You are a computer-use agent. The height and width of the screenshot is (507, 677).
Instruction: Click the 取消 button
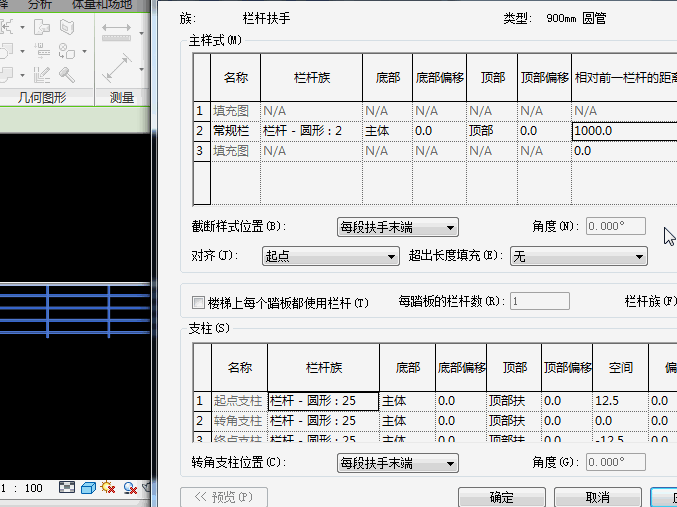click(597, 497)
